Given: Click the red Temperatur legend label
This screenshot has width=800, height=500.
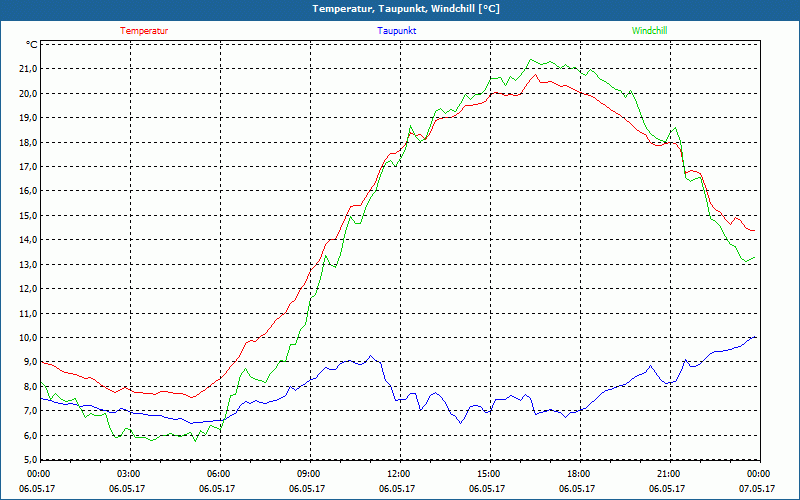Looking at the screenshot, I should coord(144,31).
